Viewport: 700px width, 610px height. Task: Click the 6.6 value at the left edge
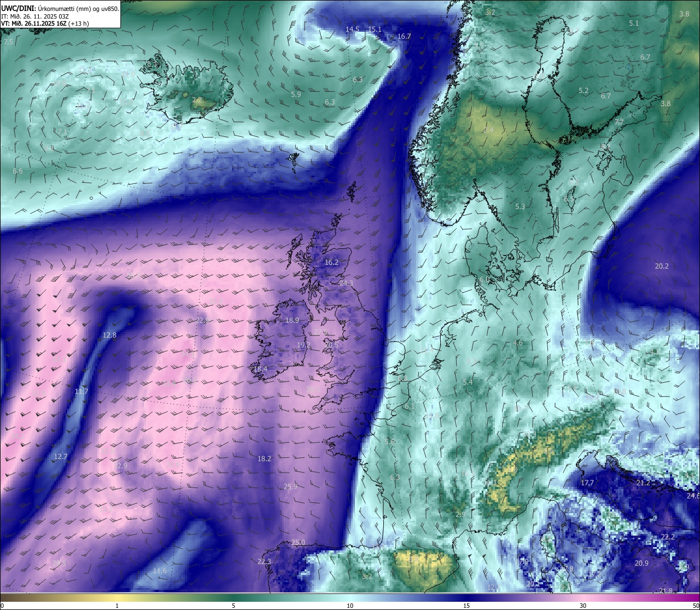pos(17,171)
